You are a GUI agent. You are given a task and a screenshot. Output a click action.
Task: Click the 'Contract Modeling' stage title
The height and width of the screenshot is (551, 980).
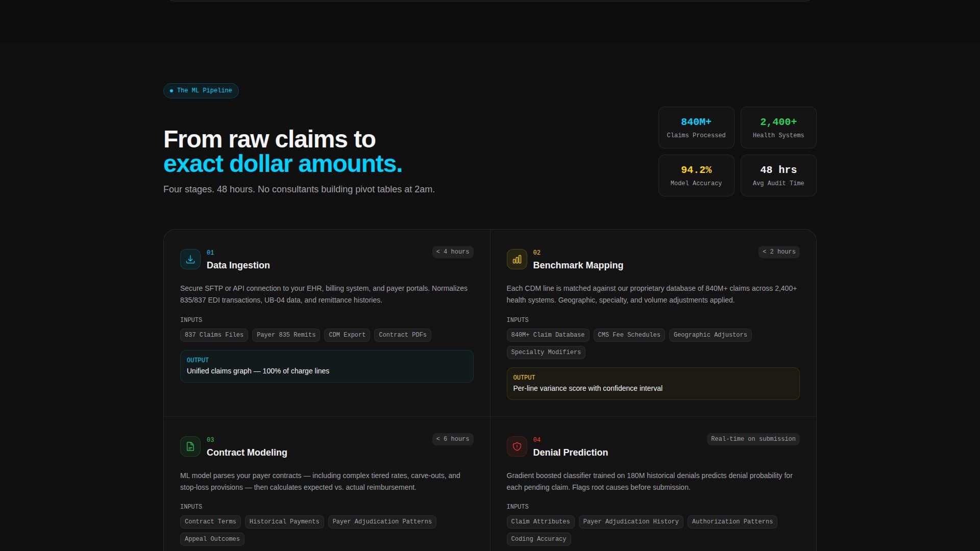click(x=247, y=453)
